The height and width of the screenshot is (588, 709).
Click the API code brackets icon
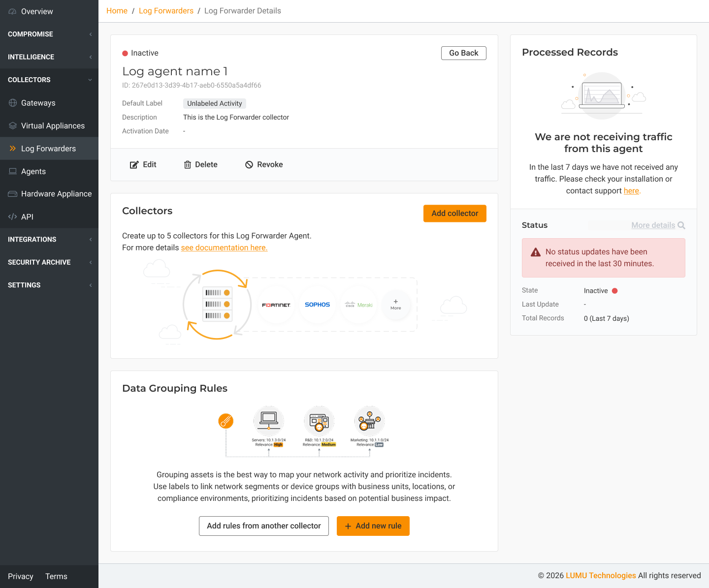[13, 217]
